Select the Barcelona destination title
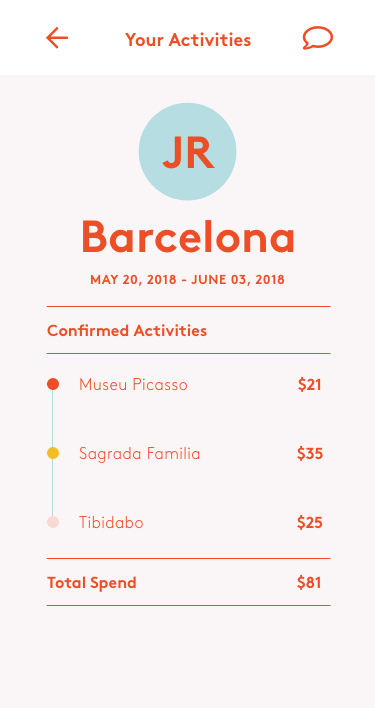 (188, 238)
